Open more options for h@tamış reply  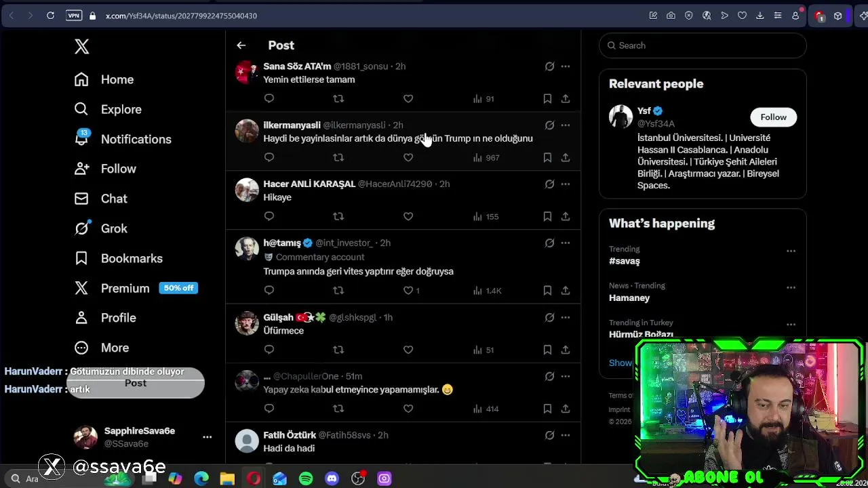566,243
